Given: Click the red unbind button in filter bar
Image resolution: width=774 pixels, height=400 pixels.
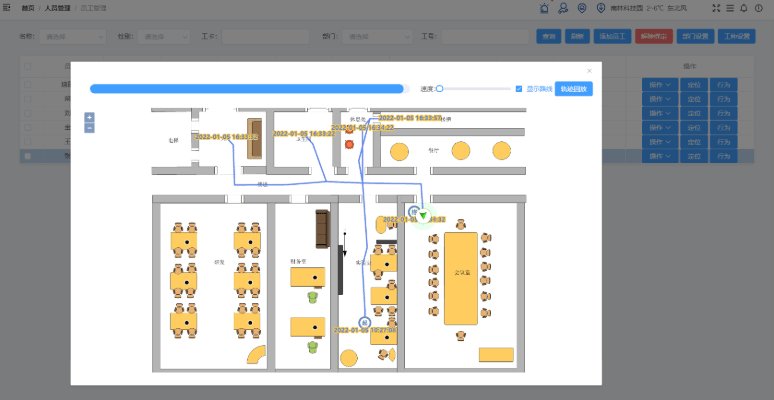Looking at the screenshot, I should point(654,36).
